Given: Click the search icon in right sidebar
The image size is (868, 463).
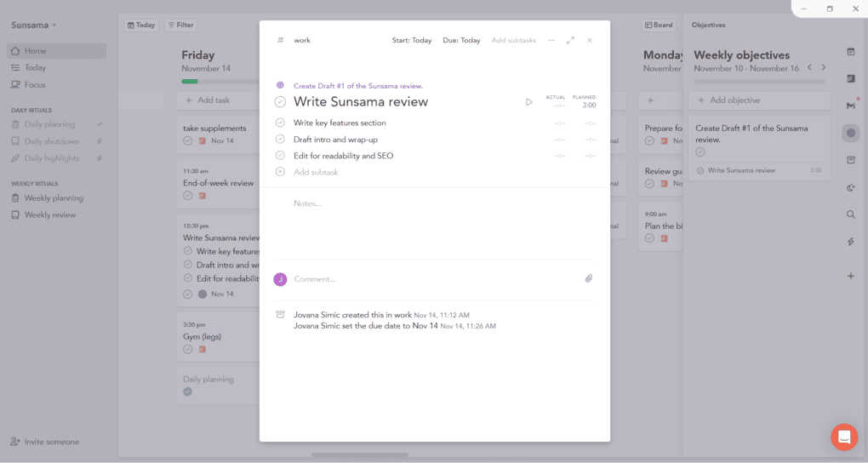Looking at the screenshot, I should tap(850, 214).
